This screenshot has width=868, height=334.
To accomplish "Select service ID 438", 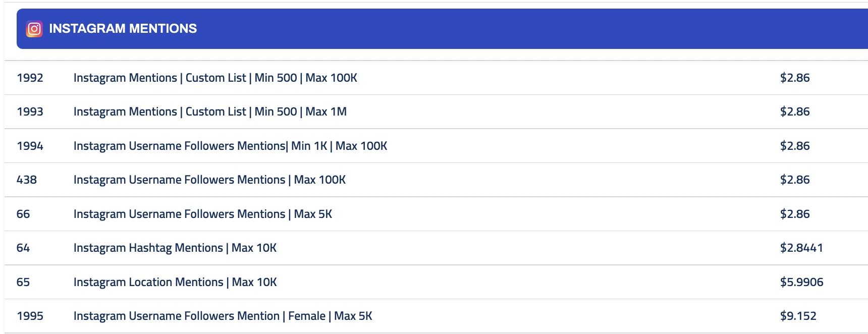I will 26,180.
